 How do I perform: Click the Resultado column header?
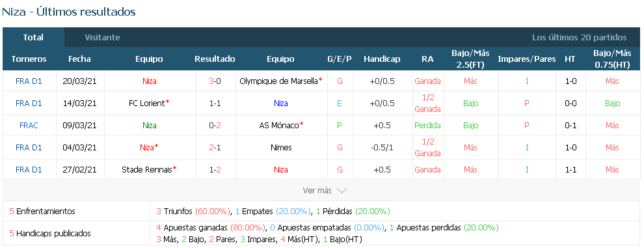coord(215,59)
